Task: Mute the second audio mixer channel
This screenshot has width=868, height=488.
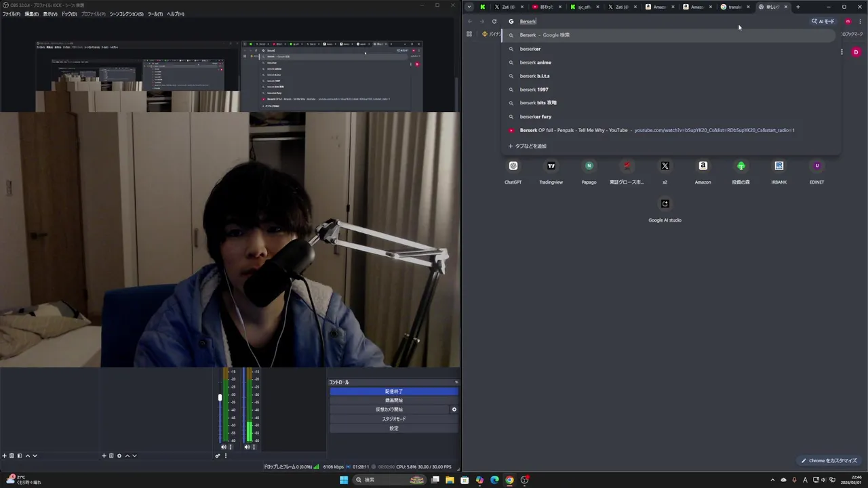Action: 248,447
